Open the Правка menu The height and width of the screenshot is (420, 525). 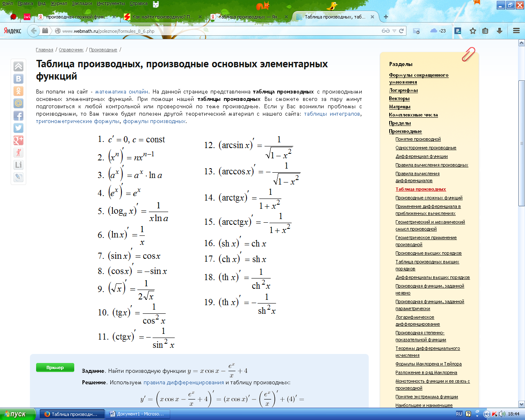pos(25,3)
